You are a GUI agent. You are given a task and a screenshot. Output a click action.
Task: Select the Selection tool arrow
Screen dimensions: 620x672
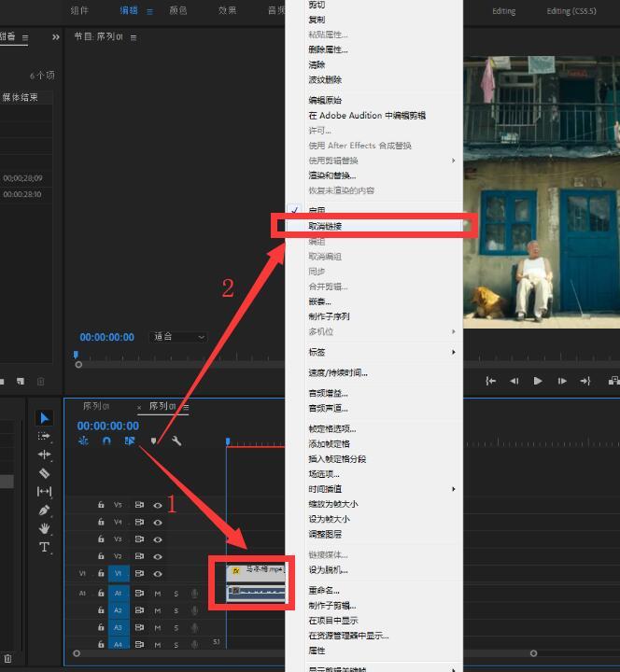44,418
